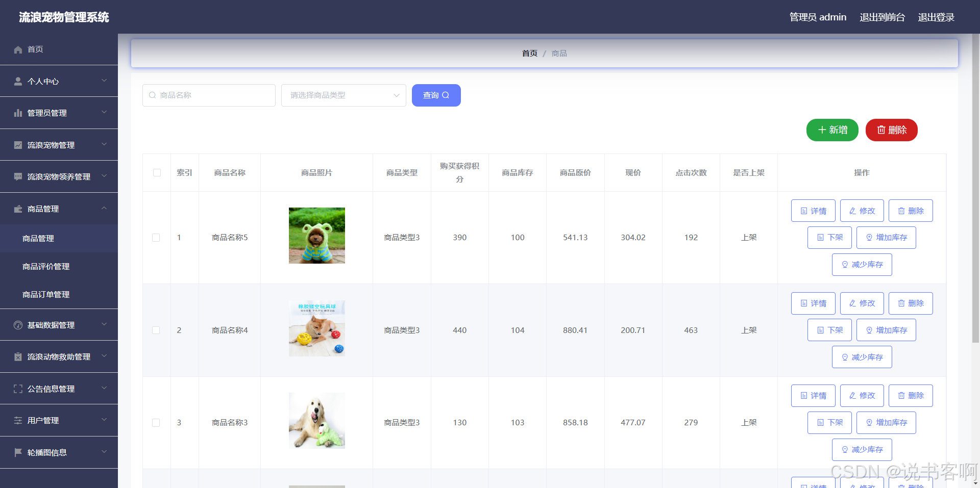
Task: Click the pin icon on 商品名称3 增加库存 button
Action: [x=869, y=423]
